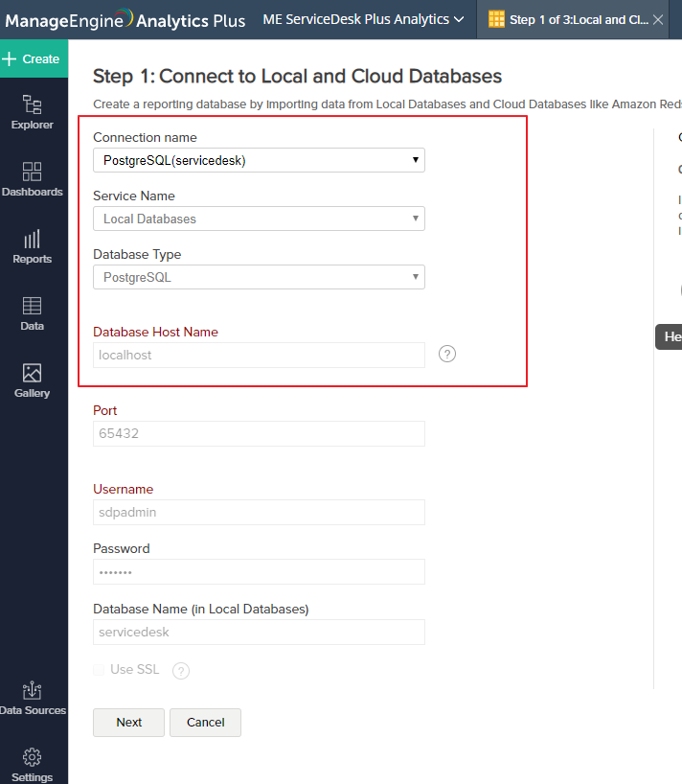Open Settings gear in sidebar
Image resolution: width=682 pixels, height=784 pixels.
[33, 764]
